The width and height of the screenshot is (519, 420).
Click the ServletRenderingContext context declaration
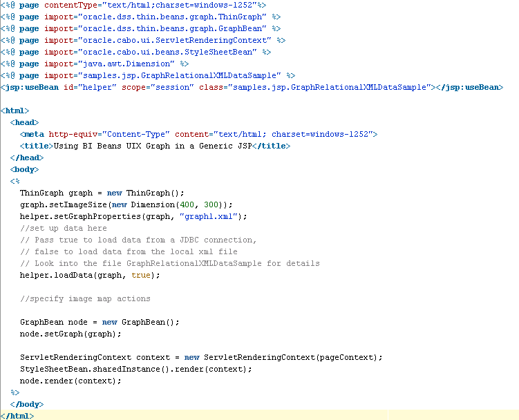tap(201, 357)
